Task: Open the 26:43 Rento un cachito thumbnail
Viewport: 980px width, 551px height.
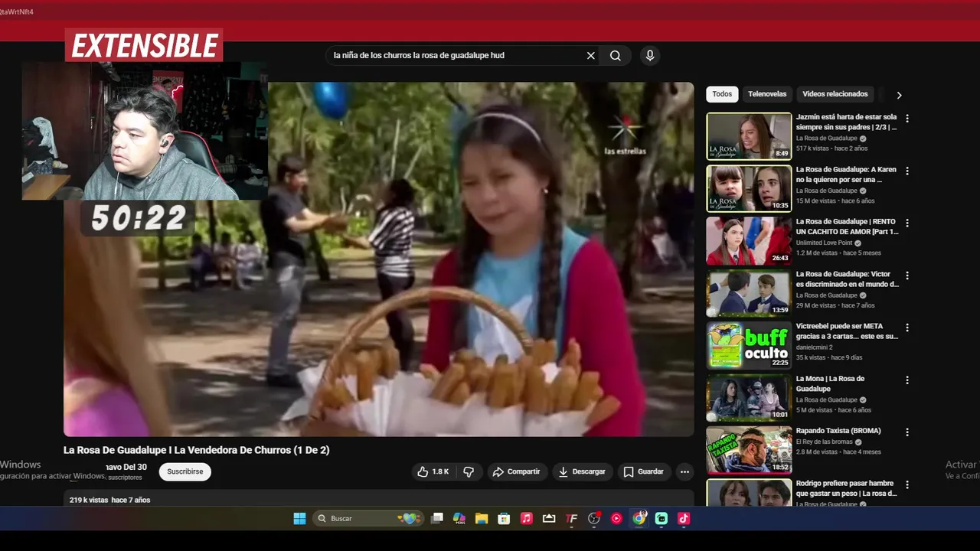Action: (x=749, y=240)
